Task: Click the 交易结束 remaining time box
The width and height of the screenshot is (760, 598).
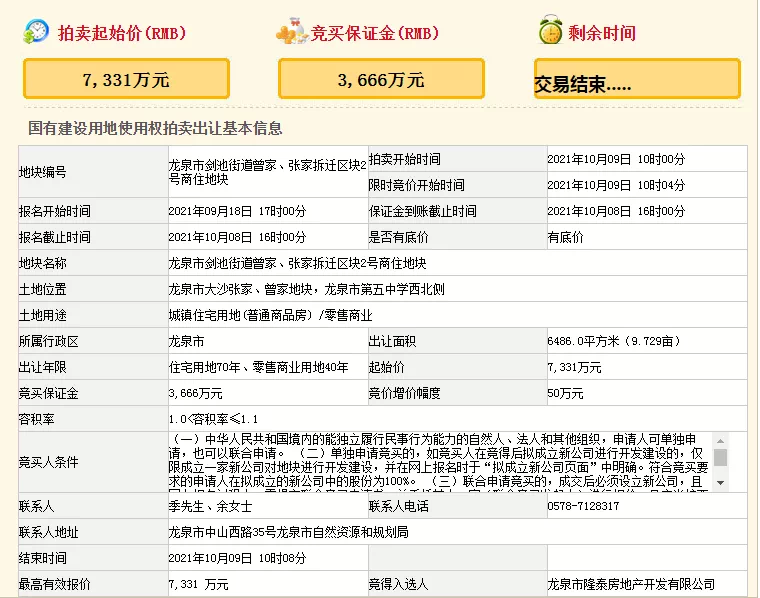Action: [x=637, y=79]
